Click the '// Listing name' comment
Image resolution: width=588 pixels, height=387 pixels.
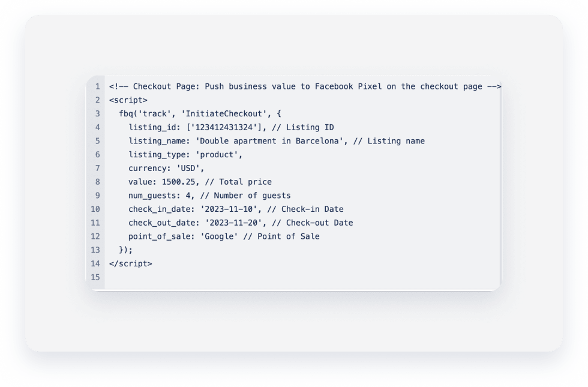click(x=389, y=141)
